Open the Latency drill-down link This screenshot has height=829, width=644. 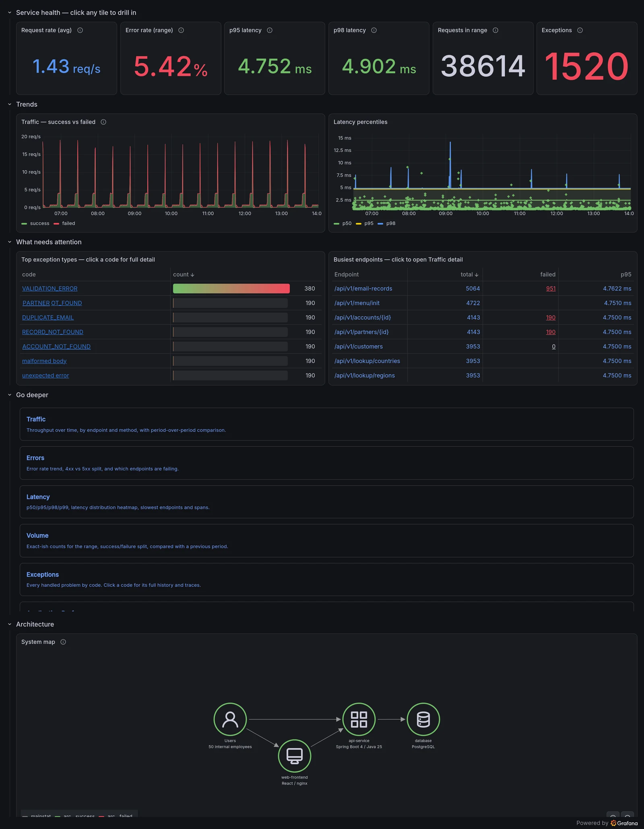point(38,497)
